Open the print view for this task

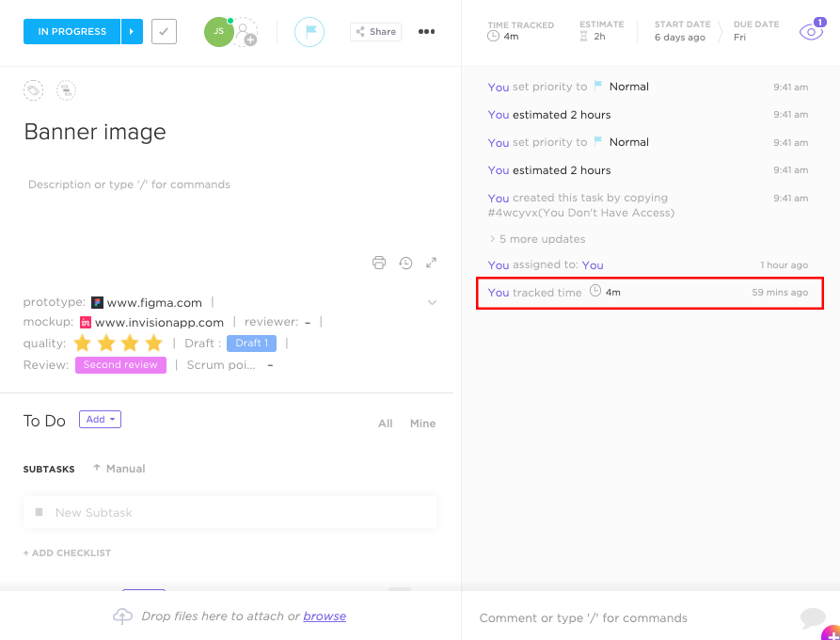click(x=379, y=263)
